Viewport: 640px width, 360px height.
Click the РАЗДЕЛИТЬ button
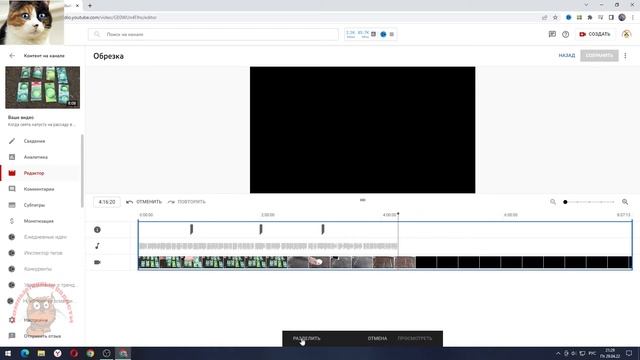click(307, 338)
